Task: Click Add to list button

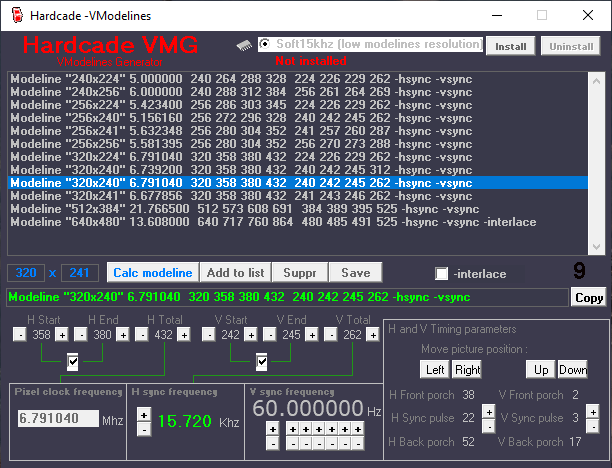Action: (x=235, y=272)
